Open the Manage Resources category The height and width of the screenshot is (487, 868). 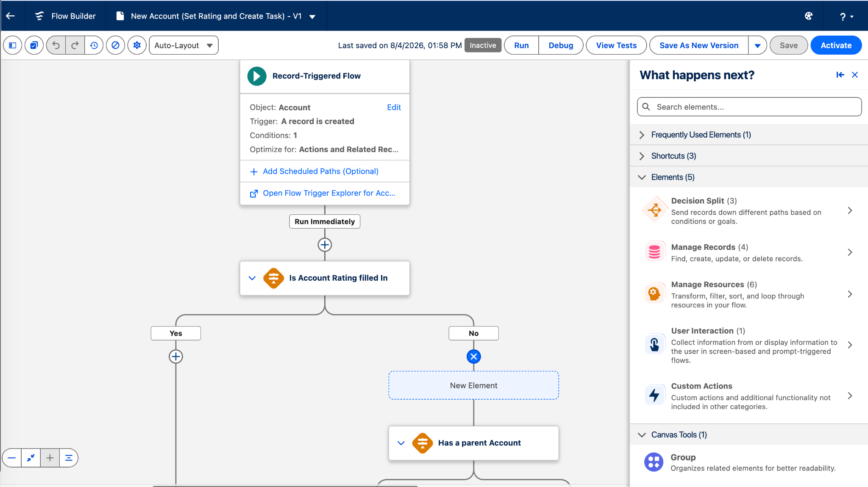point(749,294)
